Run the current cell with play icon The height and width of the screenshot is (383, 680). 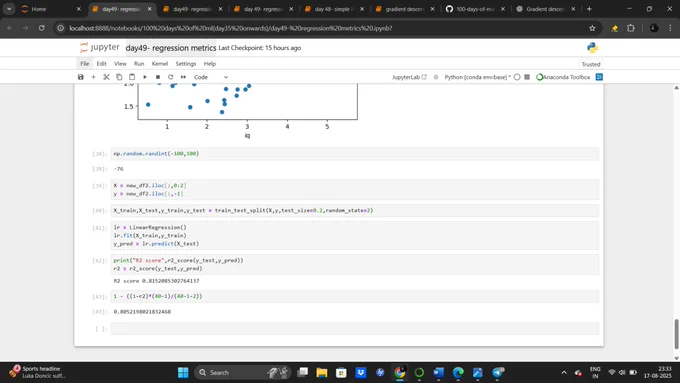coord(145,77)
